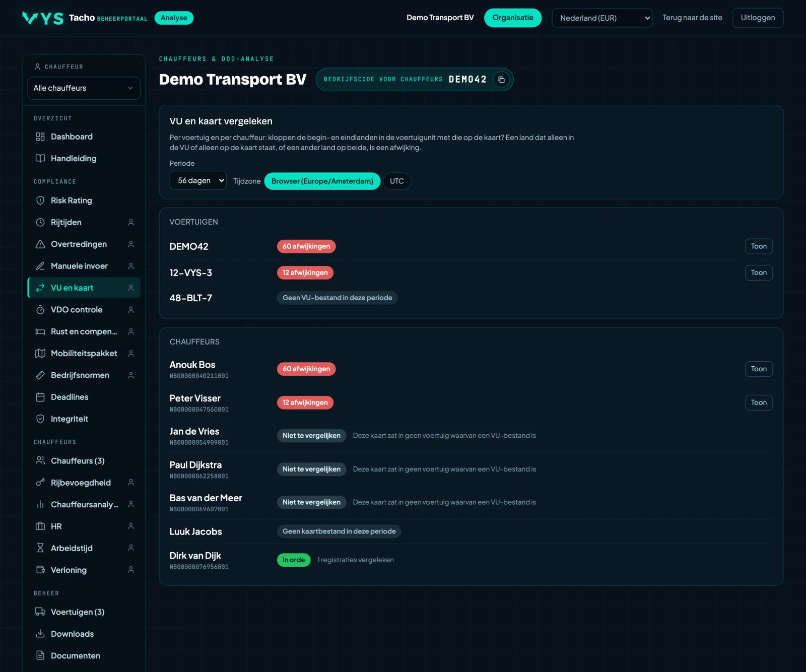Open the Dashboard menu item

[84, 137]
